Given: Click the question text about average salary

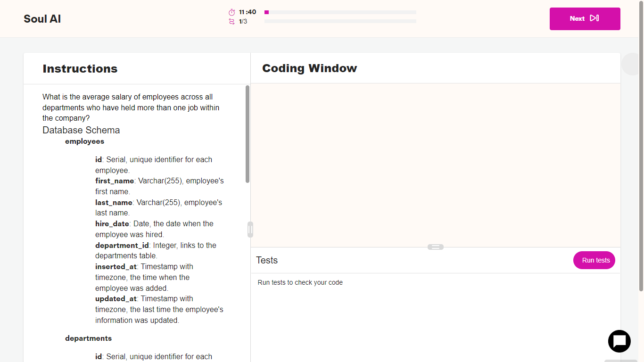Looking at the screenshot, I should click(x=131, y=107).
